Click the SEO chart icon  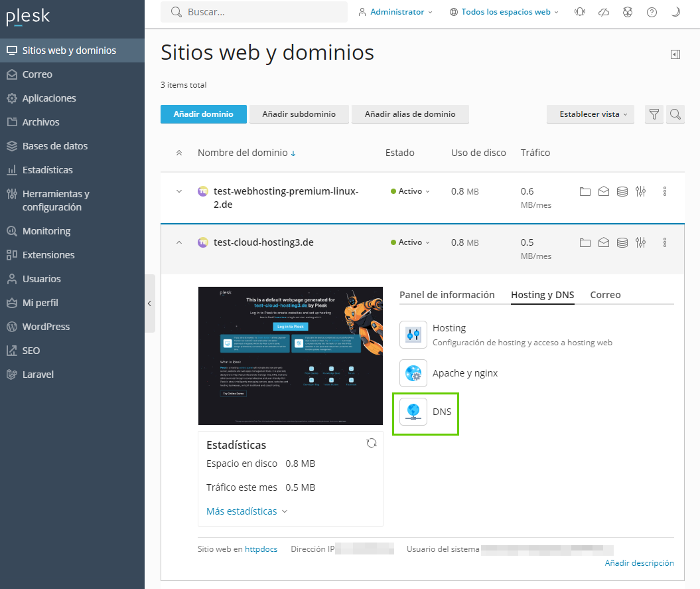[x=12, y=351]
